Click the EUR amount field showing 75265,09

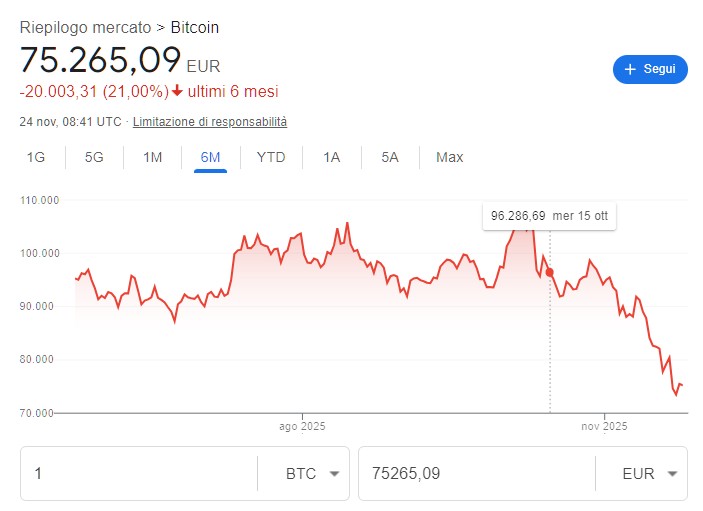476,473
